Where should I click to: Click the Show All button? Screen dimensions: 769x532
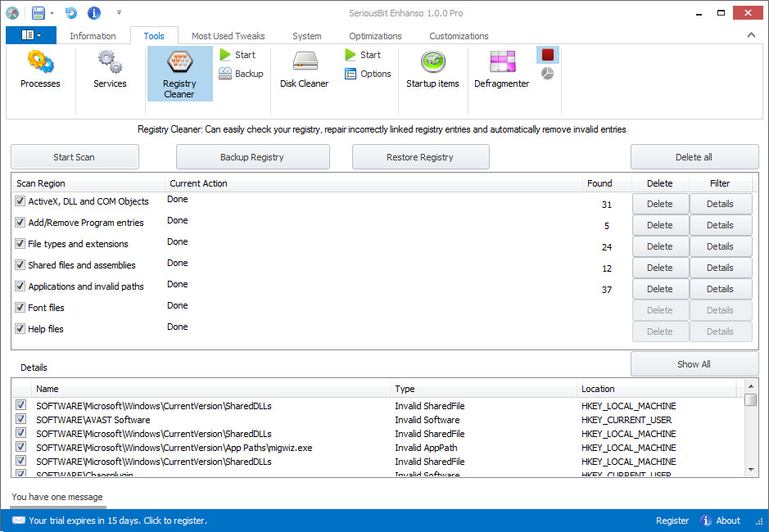(x=694, y=364)
